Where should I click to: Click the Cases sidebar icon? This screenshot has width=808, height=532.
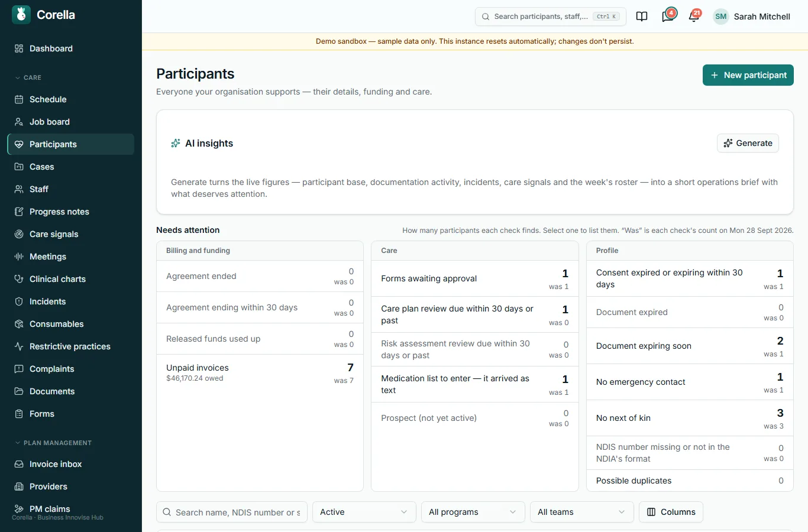(x=19, y=167)
